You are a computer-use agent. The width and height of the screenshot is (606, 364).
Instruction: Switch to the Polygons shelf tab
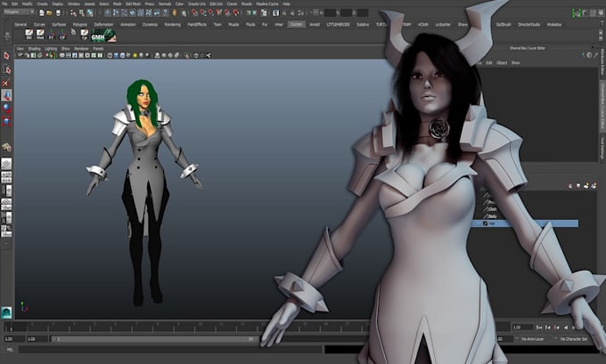[80, 24]
